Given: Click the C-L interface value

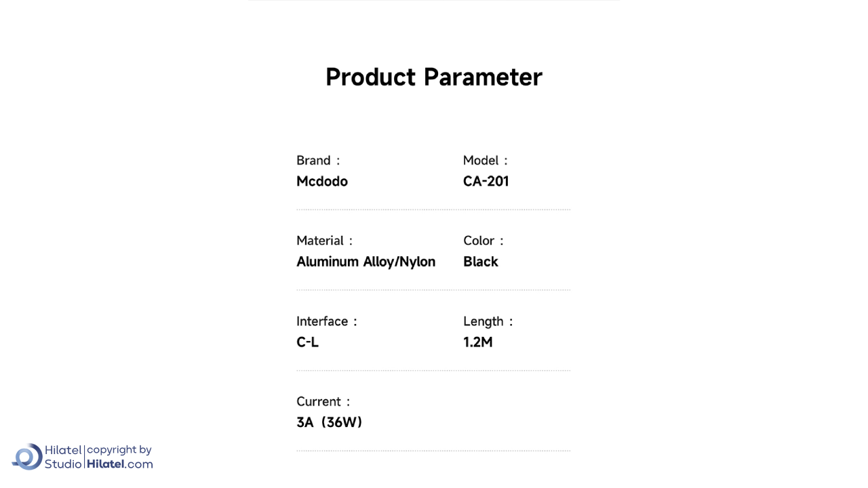Looking at the screenshot, I should [307, 342].
